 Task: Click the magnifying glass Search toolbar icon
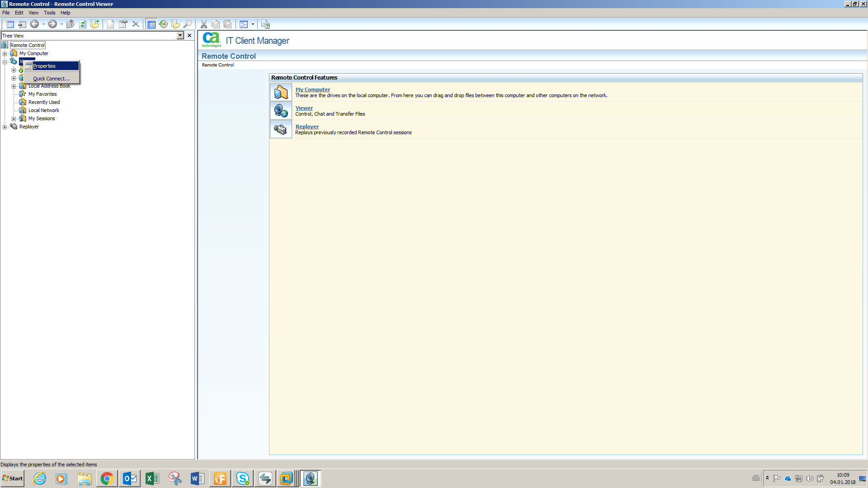coord(188,24)
